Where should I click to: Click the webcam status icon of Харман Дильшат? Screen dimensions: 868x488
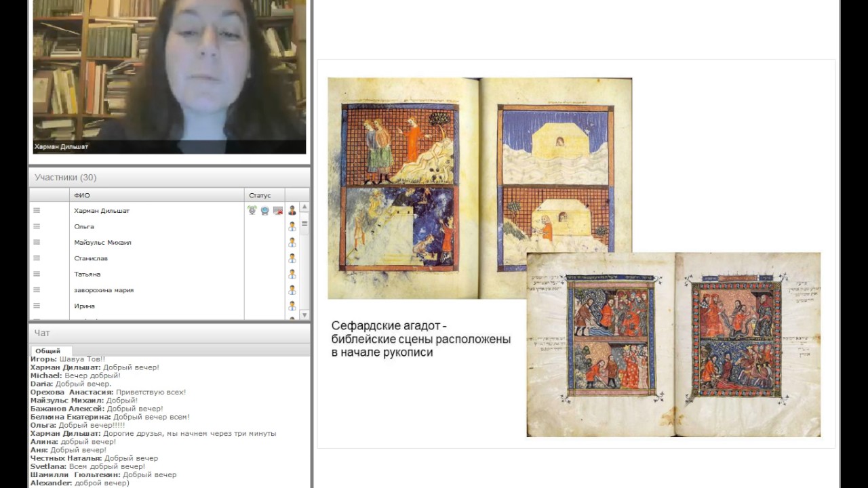[265, 211]
